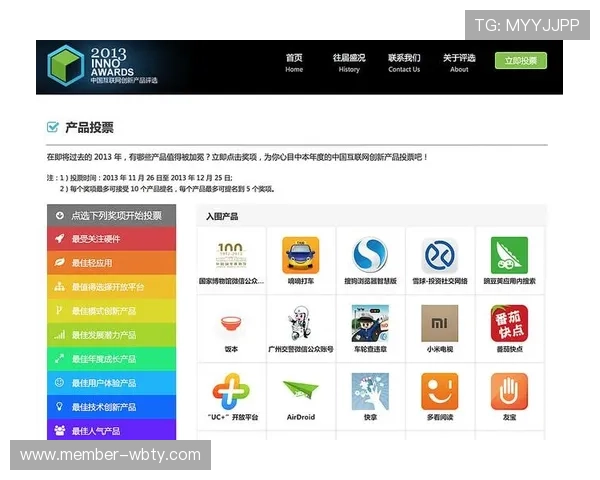600x480 pixels.
Task: Open 往届盛况 History page
Action: 349,63
